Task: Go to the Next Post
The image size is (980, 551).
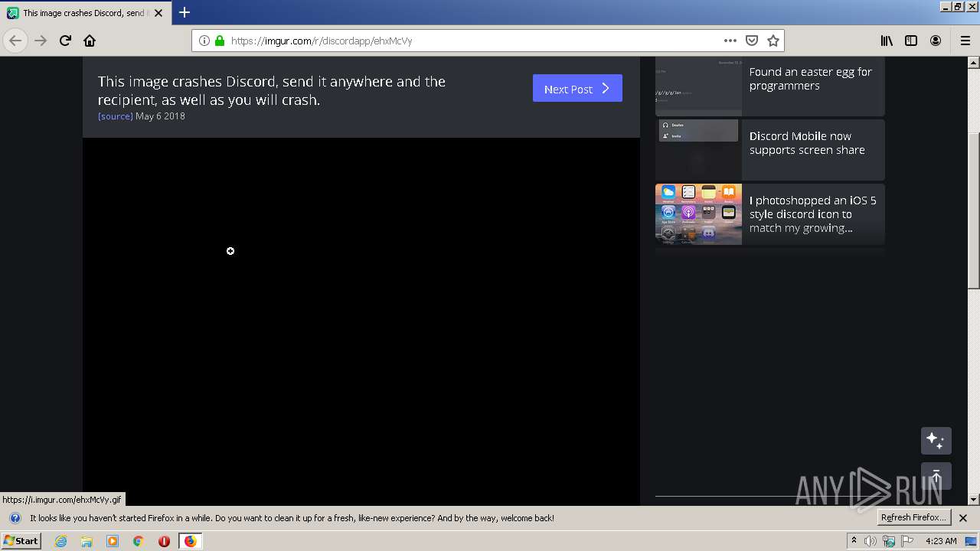Action: (x=577, y=89)
